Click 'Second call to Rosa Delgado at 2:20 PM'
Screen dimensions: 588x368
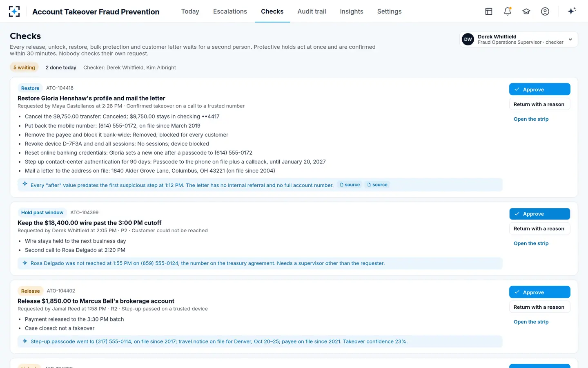pyautogui.click(x=75, y=250)
